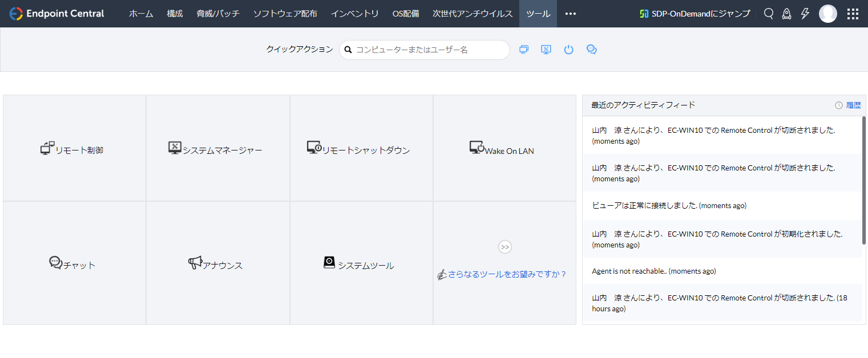This screenshot has height=358, width=868.
Task: Click the lightning bolt icon in header
Action: click(805, 14)
